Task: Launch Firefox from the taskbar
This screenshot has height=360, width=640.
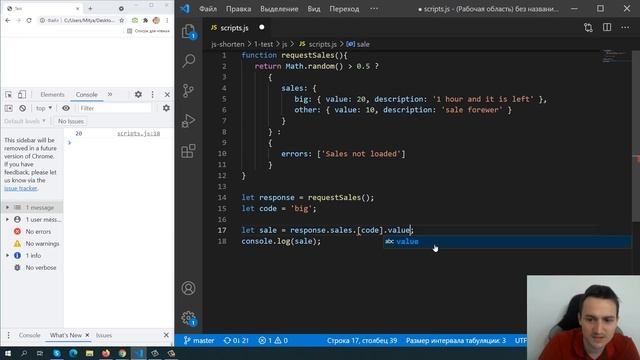Action: click(x=106, y=353)
